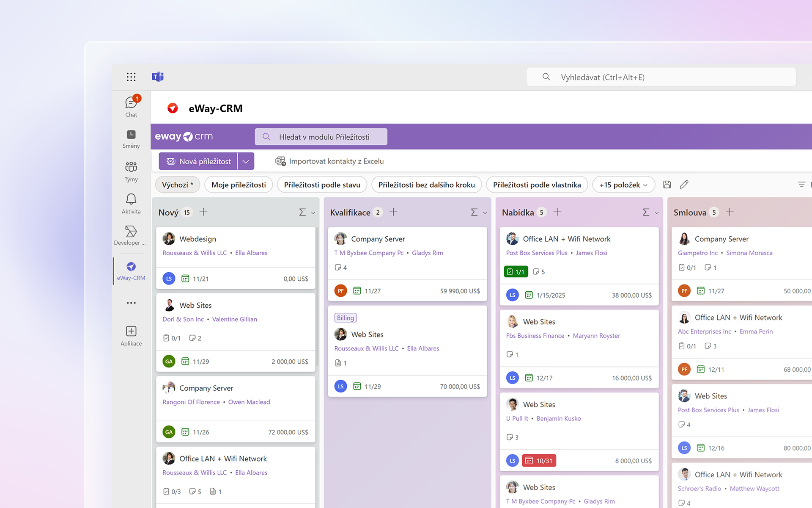
Task: Click the Nový column vertical scrollbar
Action: coord(317,296)
